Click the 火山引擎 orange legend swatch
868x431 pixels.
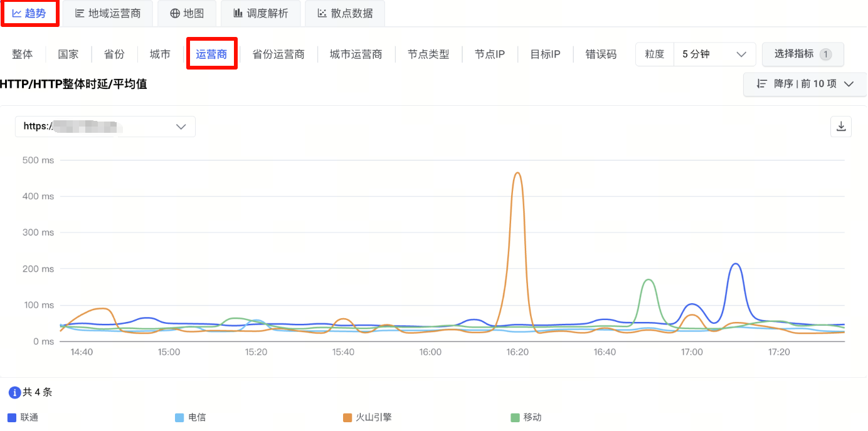[x=347, y=418]
